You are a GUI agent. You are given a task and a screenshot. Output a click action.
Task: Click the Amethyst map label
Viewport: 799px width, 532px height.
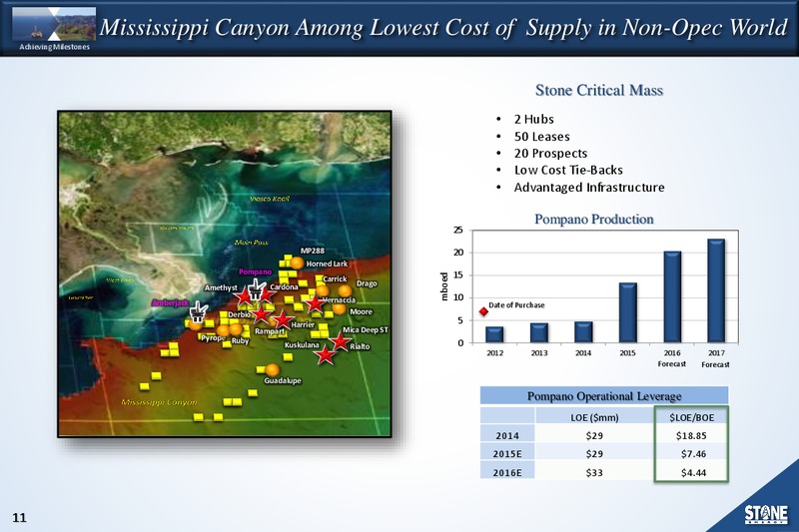tap(221, 288)
